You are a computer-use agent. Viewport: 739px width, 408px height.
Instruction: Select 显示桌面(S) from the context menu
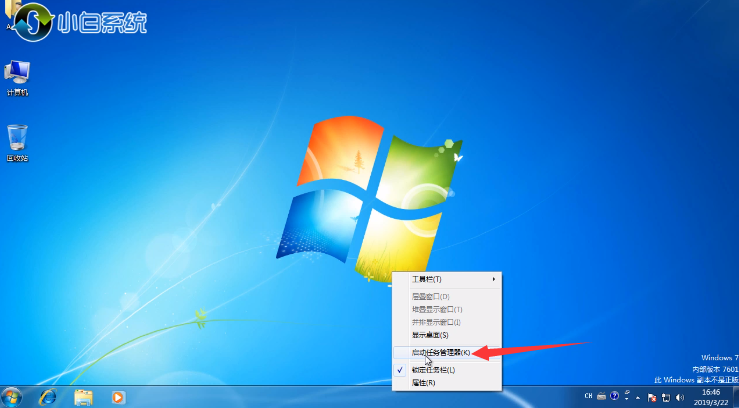(x=447, y=335)
